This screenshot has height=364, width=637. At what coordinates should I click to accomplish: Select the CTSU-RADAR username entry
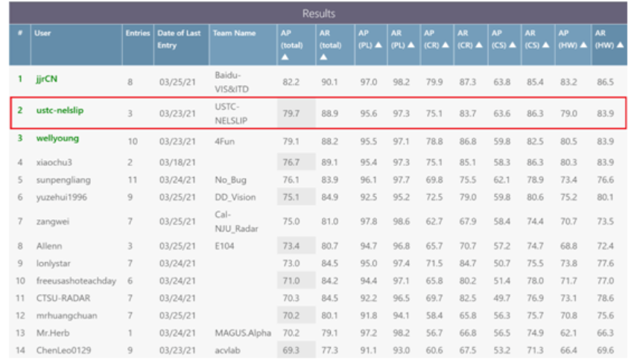pyautogui.click(x=63, y=298)
